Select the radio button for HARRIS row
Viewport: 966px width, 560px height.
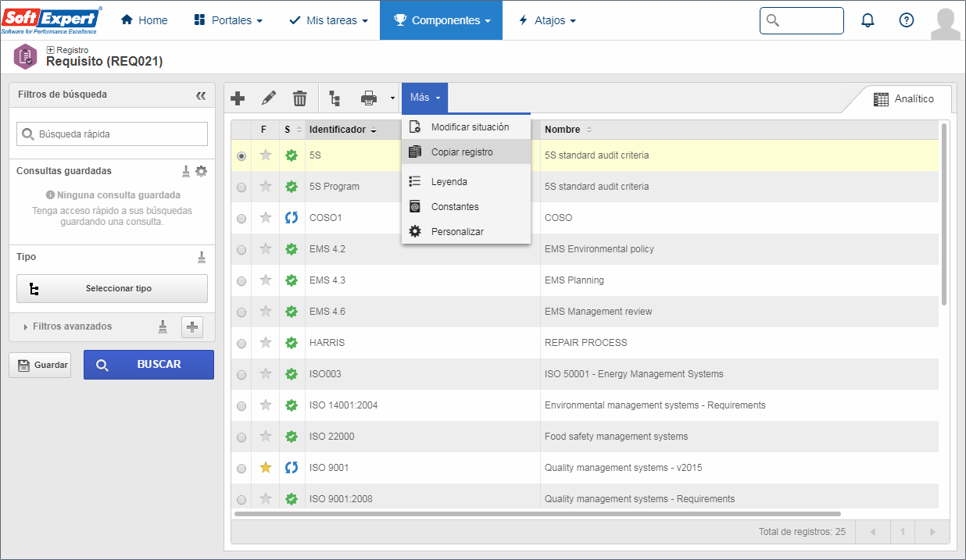[x=241, y=344]
